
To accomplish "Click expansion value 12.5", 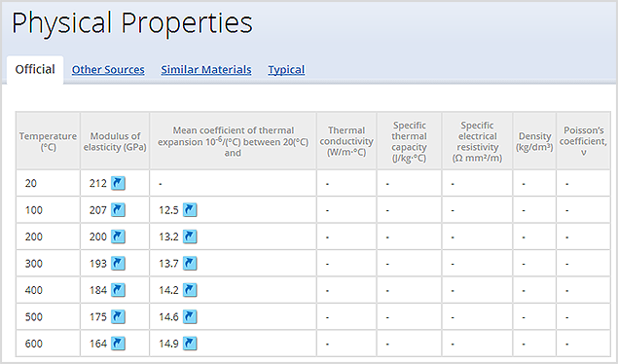I will [168, 210].
